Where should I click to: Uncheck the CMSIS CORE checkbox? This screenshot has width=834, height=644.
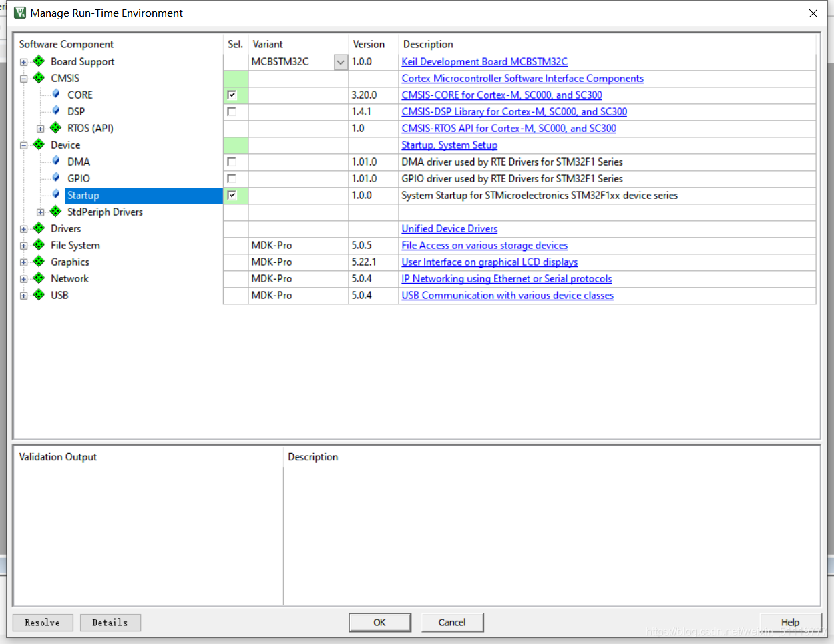pos(232,95)
